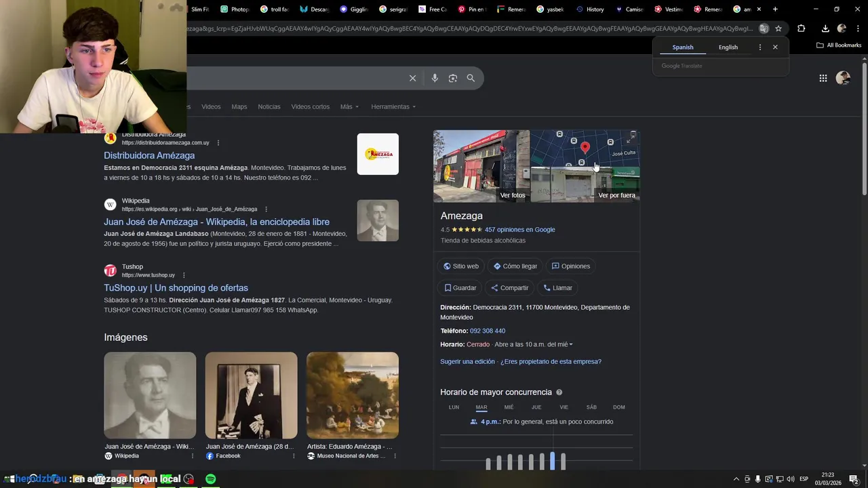Select Spanish in the translate popup
Image resolution: width=868 pixels, height=488 pixels.
pos(683,47)
